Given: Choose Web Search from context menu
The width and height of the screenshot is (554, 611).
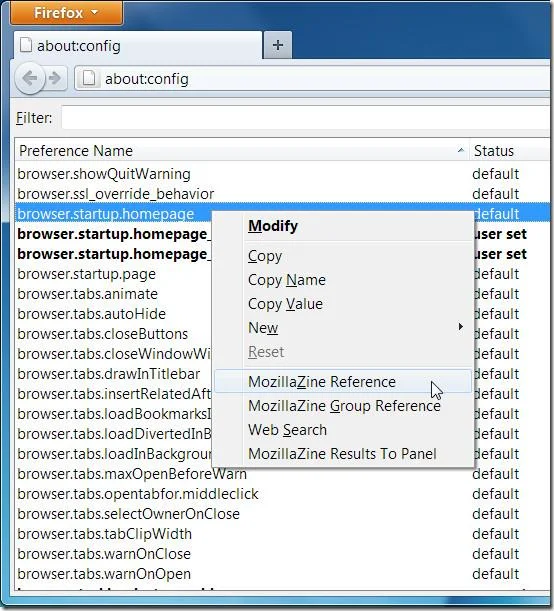Looking at the screenshot, I should coord(287,430).
